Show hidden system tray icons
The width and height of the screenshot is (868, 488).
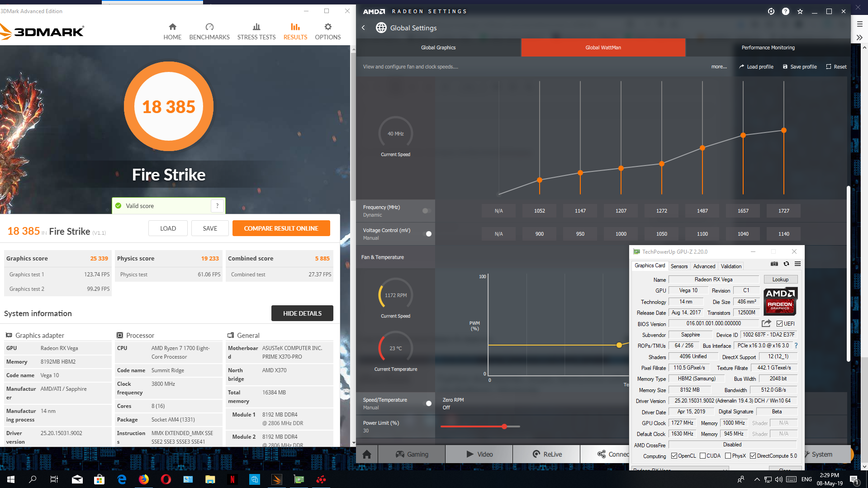(756, 479)
